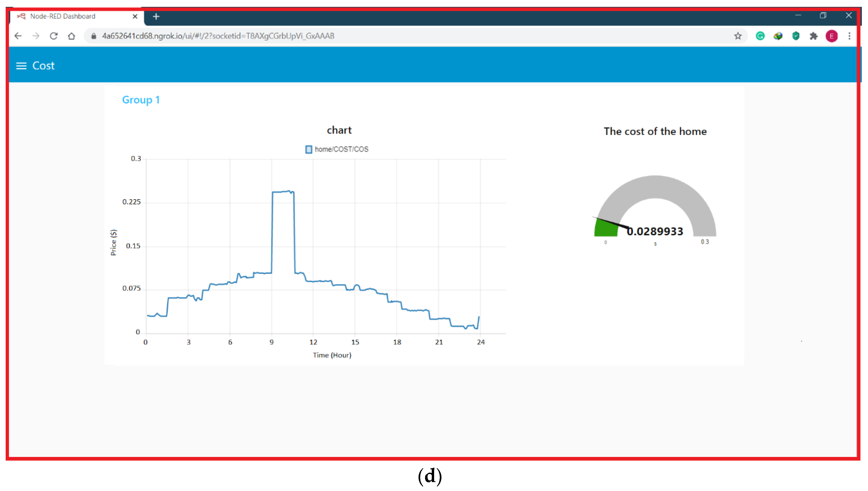The width and height of the screenshot is (868, 491).
Task: Select the Node-RED Dashboard tab
Action: pyautogui.click(x=63, y=16)
